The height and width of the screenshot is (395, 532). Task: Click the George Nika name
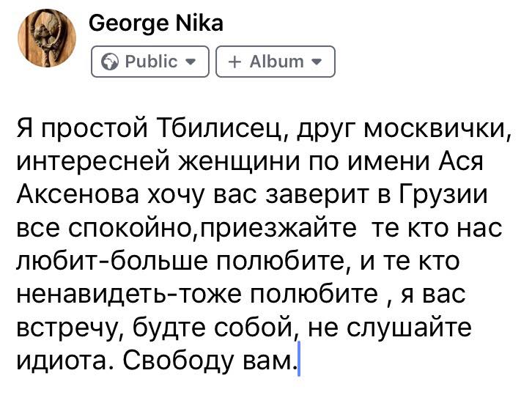pyautogui.click(x=156, y=23)
